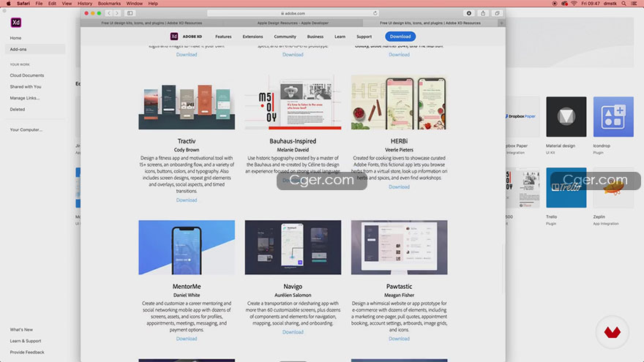Open the Apple menu

[x=8, y=3]
